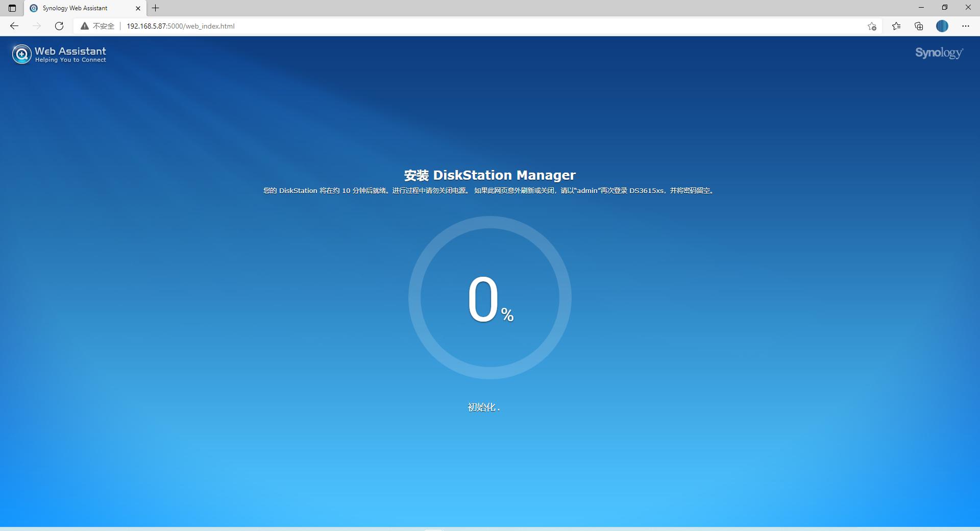Image resolution: width=980 pixels, height=531 pixels.
Task: Click the Synology logo
Action: (939, 54)
